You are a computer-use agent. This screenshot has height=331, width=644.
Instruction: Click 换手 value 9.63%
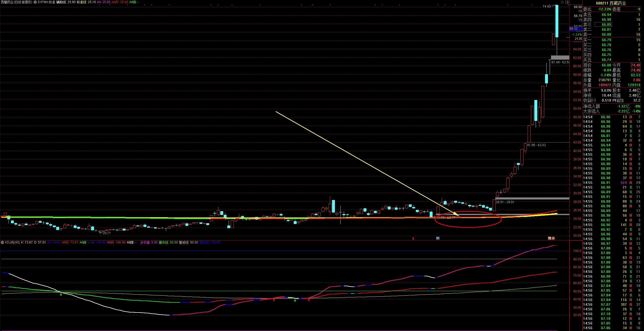point(606,91)
